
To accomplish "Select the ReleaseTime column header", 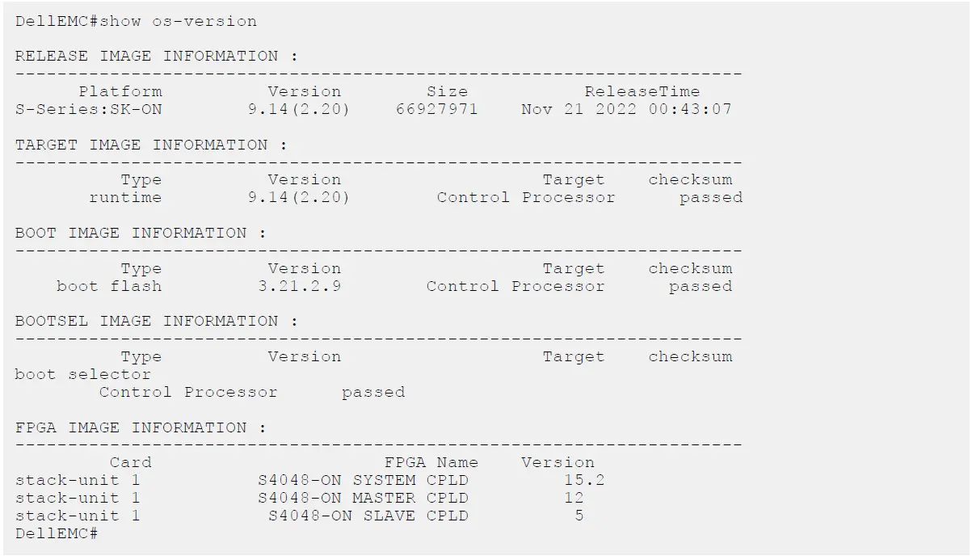I will [642, 92].
